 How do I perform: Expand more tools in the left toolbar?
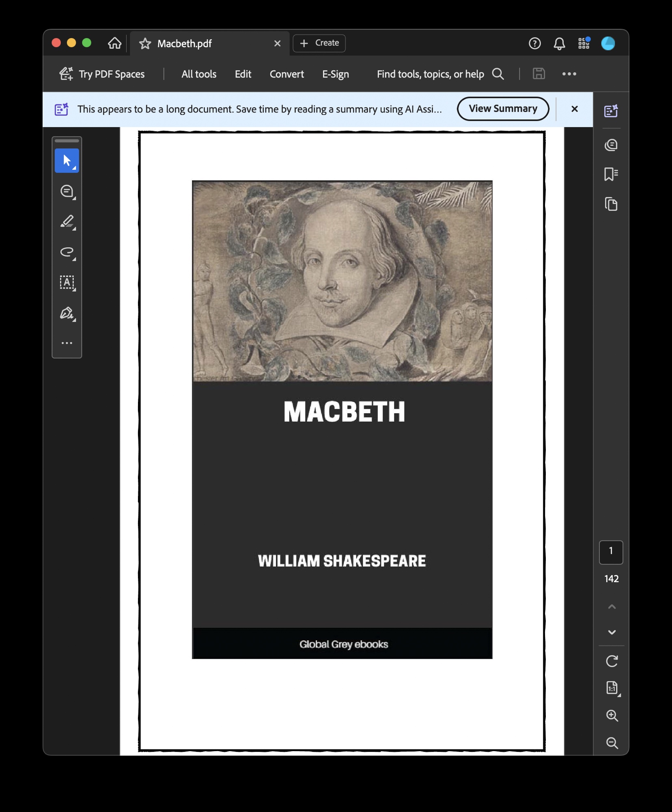[x=67, y=343]
